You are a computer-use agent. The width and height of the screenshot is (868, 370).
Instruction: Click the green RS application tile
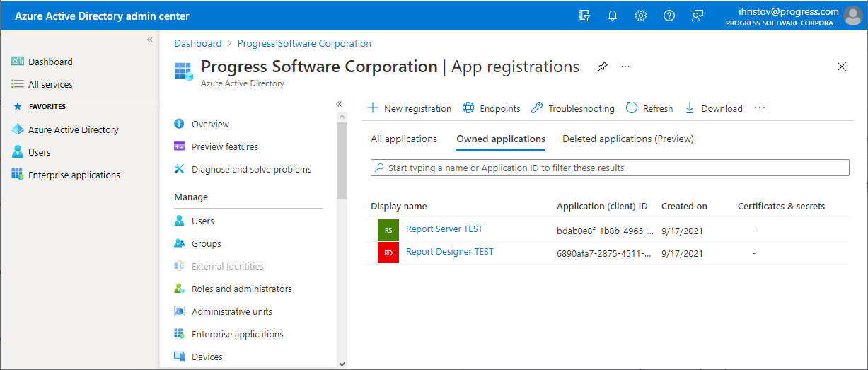(x=388, y=231)
